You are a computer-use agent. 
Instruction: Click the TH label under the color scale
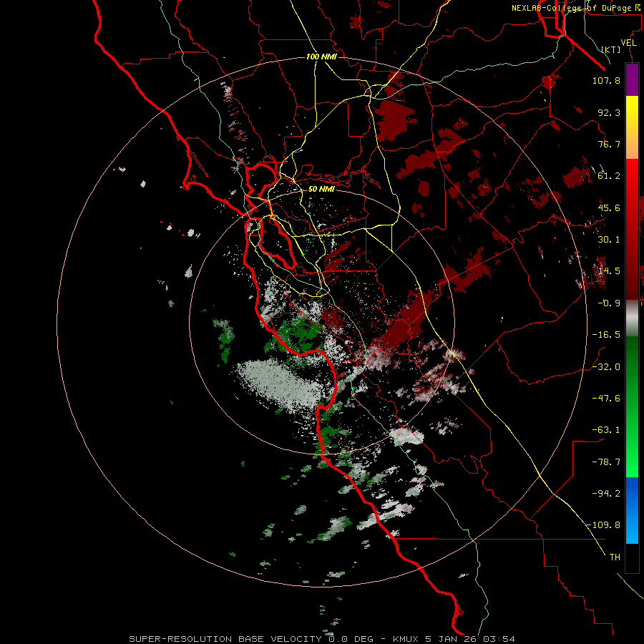click(x=615, y=557)
